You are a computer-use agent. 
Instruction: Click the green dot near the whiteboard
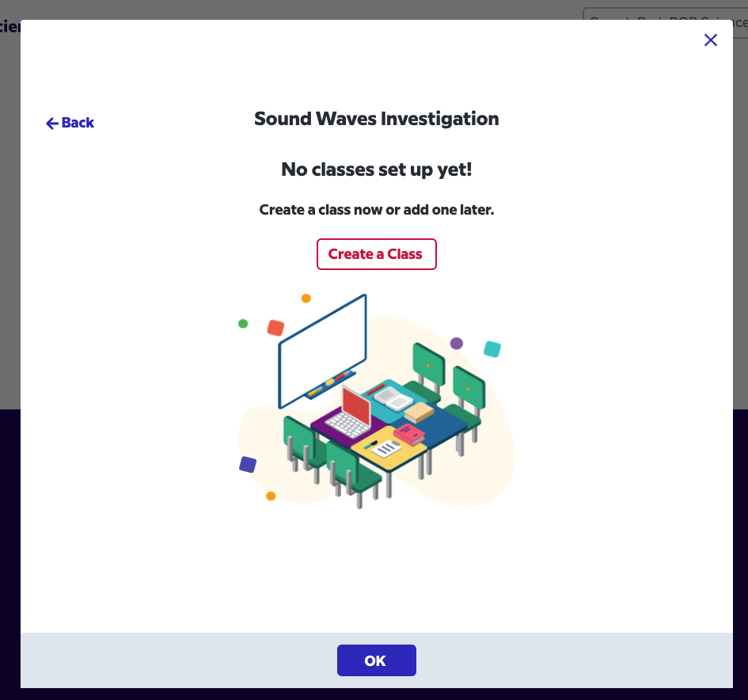[243, 324]
